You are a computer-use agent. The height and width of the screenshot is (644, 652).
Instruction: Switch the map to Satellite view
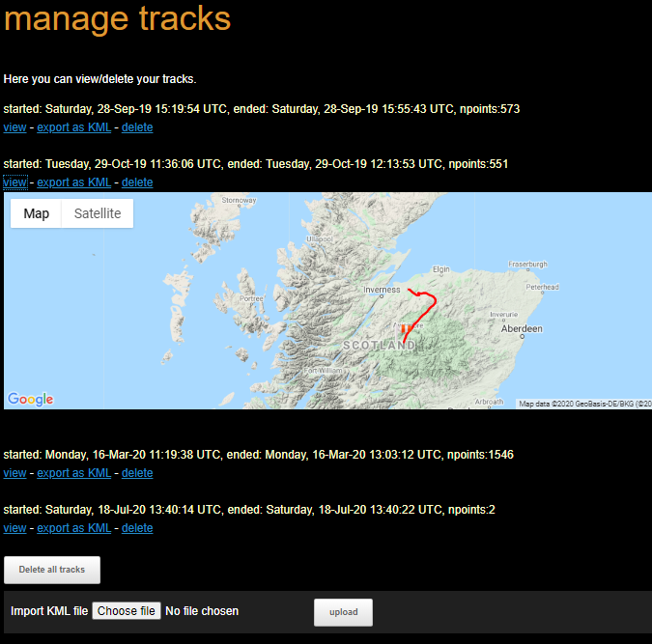[x=98, y=213]
